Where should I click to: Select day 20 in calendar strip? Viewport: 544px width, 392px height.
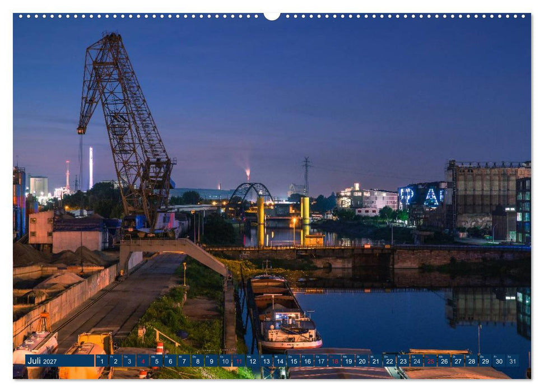362,361
